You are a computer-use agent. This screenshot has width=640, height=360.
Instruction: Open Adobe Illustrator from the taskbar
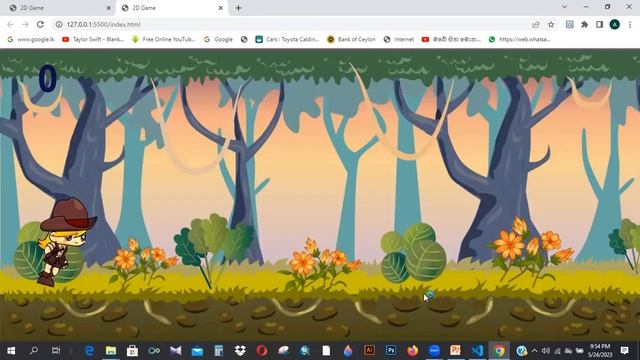coord(369,351)
